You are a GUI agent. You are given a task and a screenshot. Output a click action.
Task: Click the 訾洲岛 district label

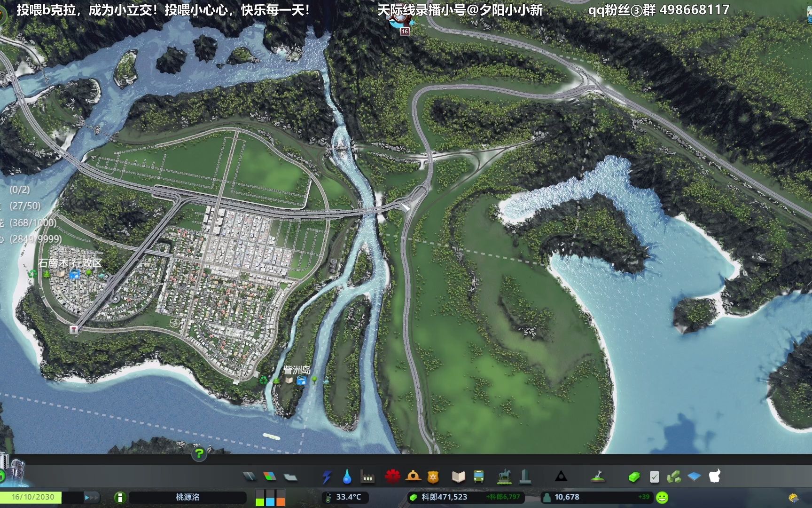(297, 370)
